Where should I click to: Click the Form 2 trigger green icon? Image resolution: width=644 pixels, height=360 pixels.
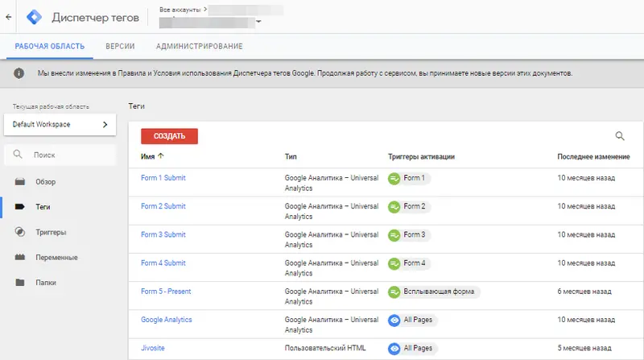(x=394, y=207)
